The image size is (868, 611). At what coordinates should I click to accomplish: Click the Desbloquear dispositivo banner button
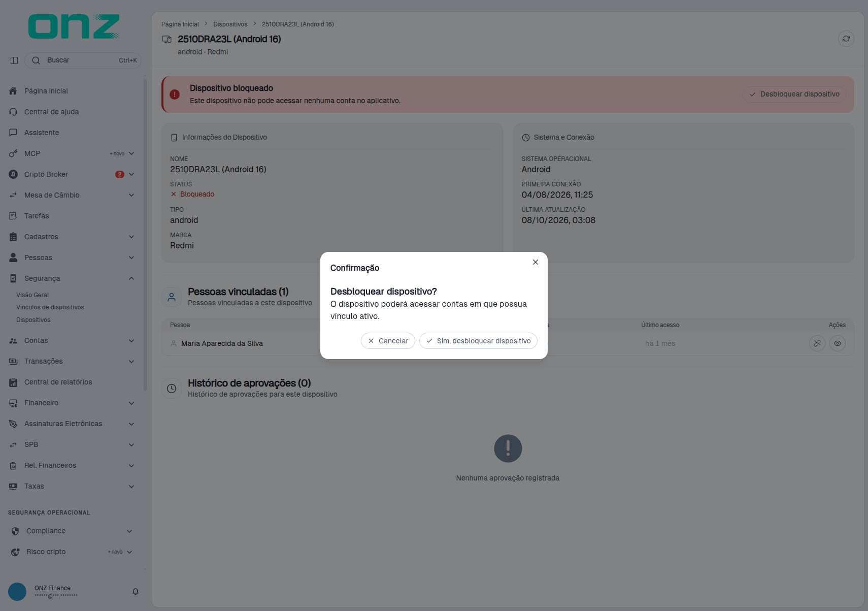pyautogui.click(x=794, y=94)
